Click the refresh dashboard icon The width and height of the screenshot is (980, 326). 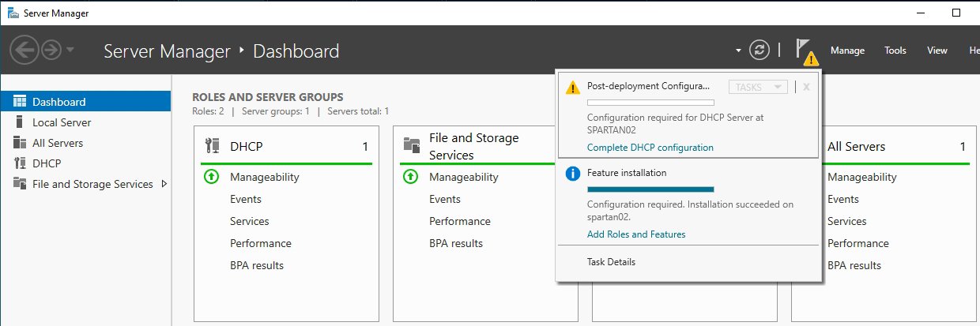point(759,50)
